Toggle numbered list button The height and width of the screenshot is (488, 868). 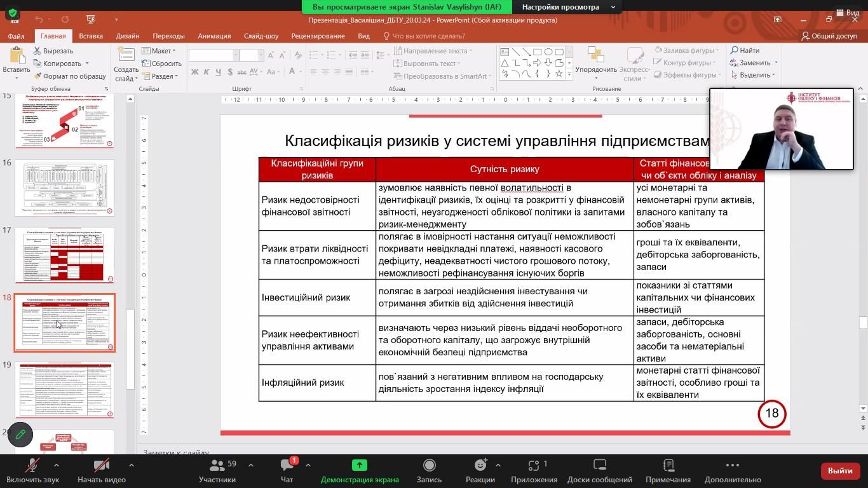click(330, 55)
